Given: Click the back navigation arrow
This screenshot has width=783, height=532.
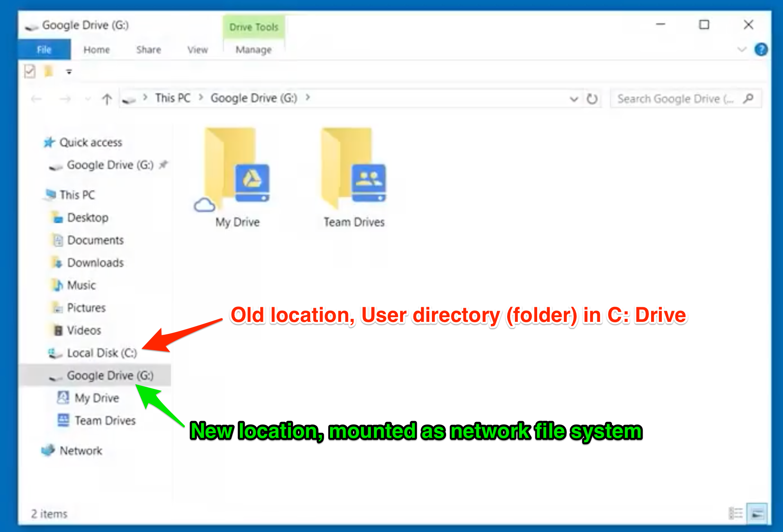Looking at the screenshot, I should (x=37, y=99).
